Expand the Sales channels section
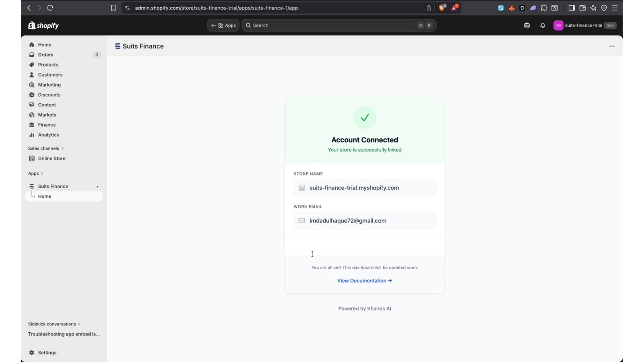The image size is (644, 362). point(46,148)
